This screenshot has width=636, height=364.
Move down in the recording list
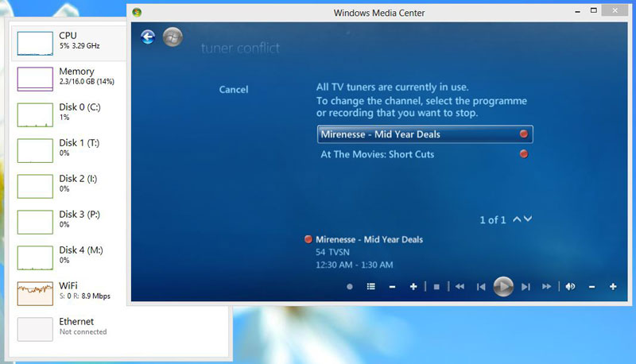tap(528, 219)
